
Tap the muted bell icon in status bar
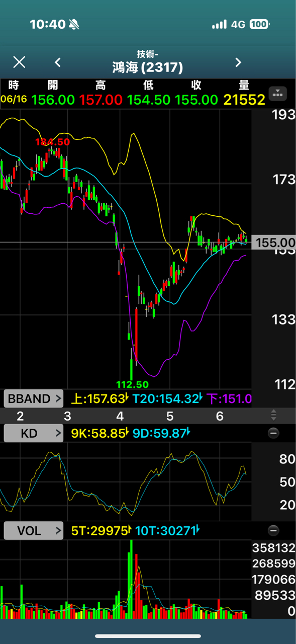click(74, 24)
